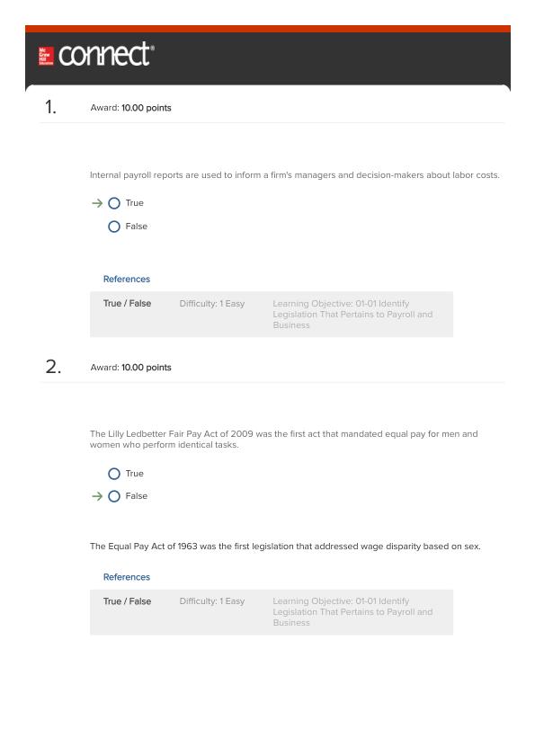The width and height of the screenshot is (535, 756).
Task: Click the green arrow beside question 2 False
Action: [x=97, y=496]
